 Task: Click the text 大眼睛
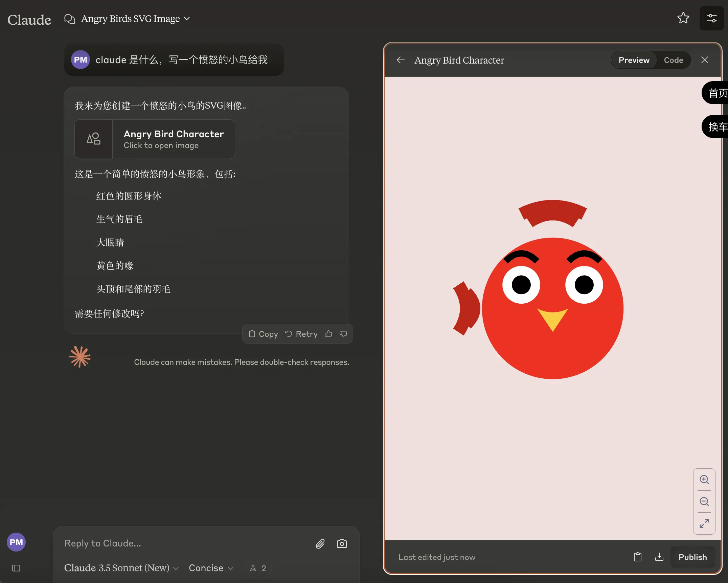[110, 242]
